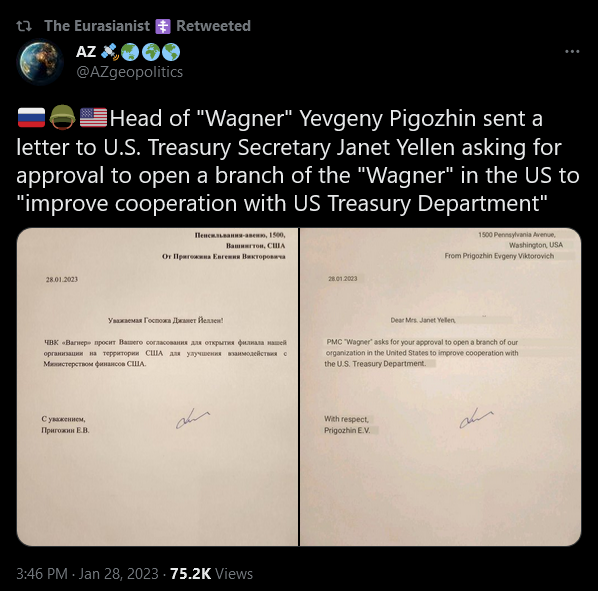Click the tweet timestamp 3:46 PM Jan 28, 2023
Viewport: 598px width, 591px height.
pyautogui.click(x=87, y=573)
